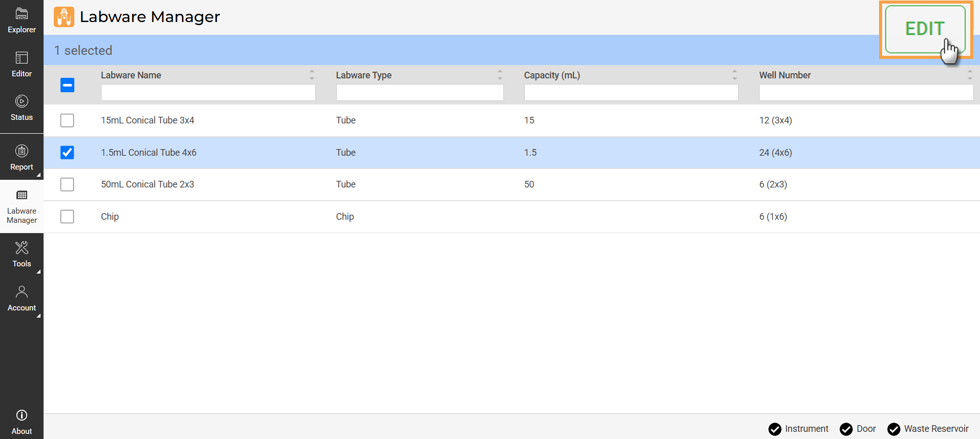Open the Report section icon
The image size is (980, 439).
[x=22, y=151]
